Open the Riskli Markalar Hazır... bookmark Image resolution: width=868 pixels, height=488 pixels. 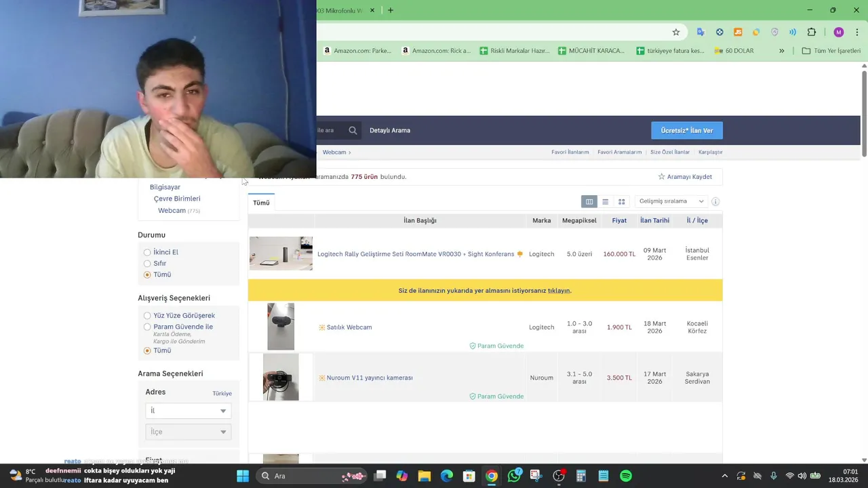(x=514, y=51)
